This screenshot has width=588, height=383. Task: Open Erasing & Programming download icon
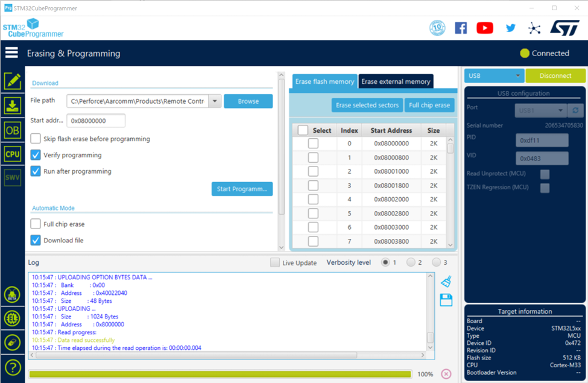click(13, 106)
